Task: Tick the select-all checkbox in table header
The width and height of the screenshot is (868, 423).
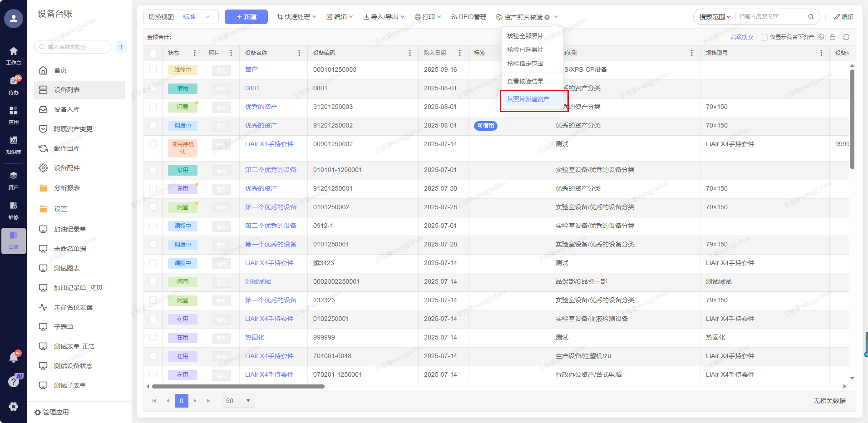Action: pyautogui.click(x=153, y=53)
